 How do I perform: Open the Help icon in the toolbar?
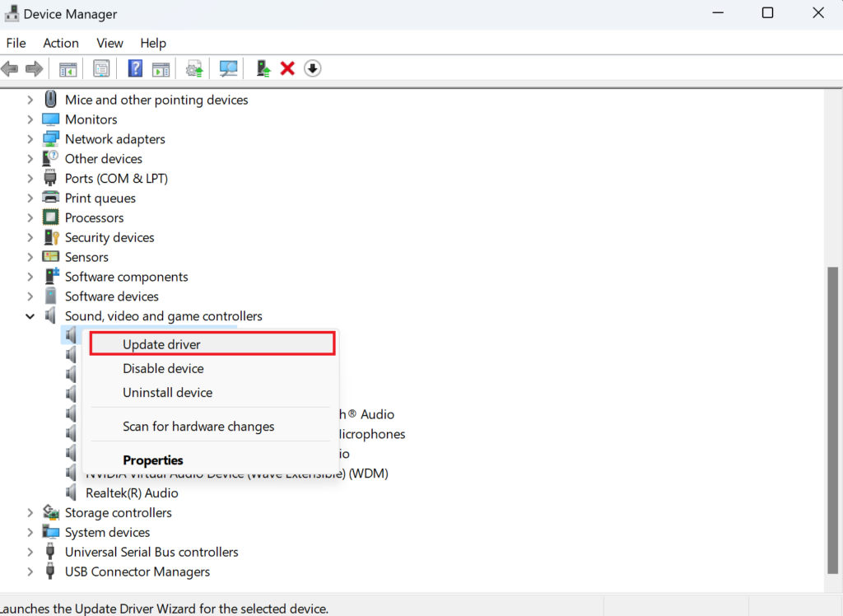[x=135, y=68]
